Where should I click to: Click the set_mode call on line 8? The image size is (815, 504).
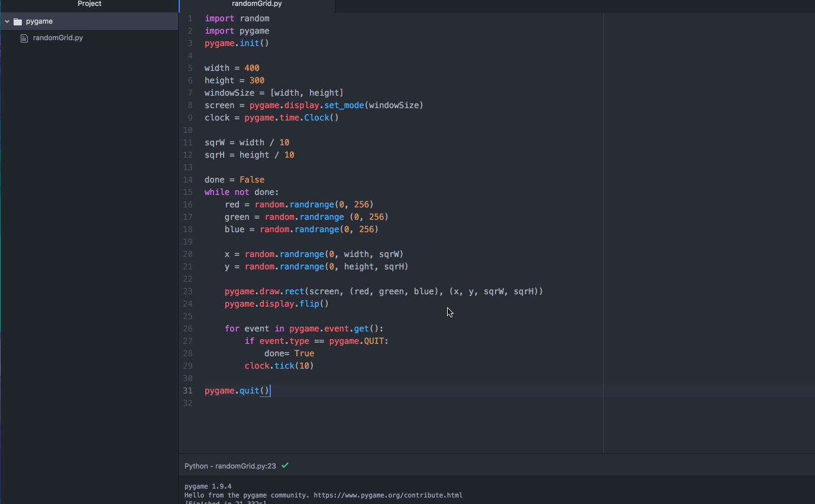(x=344, y=105)
